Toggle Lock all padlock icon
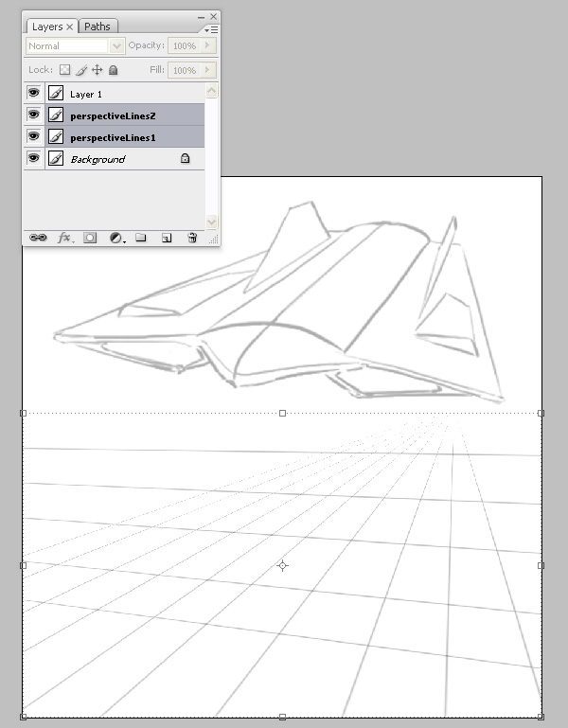 113,70
